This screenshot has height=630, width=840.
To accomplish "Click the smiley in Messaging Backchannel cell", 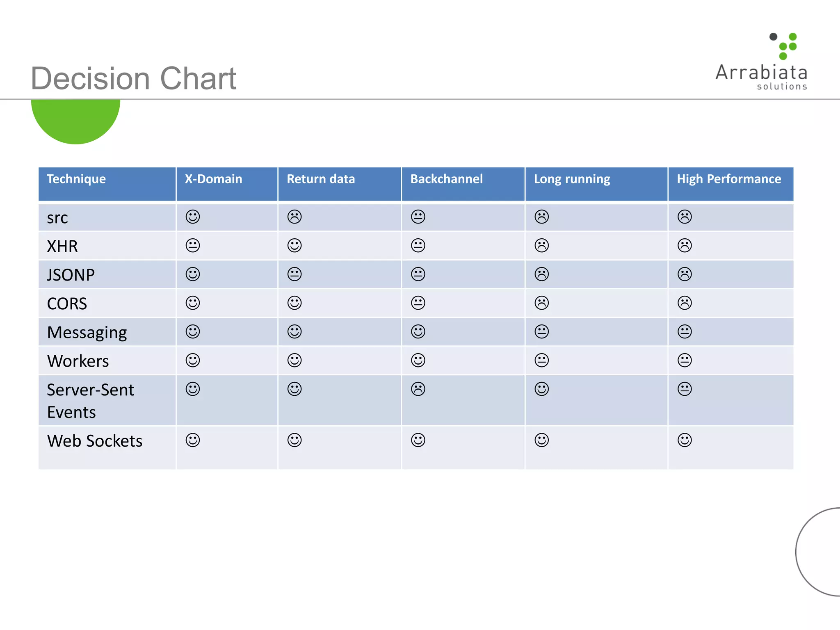I will (418, 331).
